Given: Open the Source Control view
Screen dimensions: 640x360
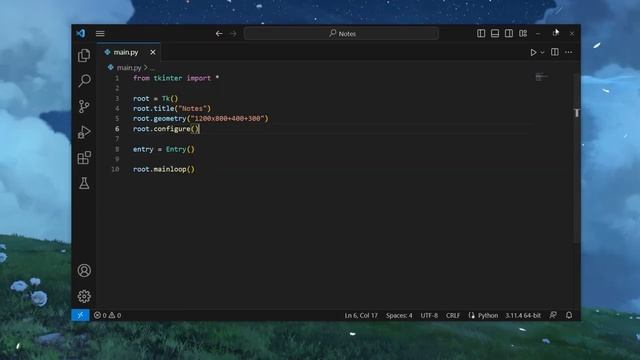Looking at the screenshot, I should [x=84, y=107].
